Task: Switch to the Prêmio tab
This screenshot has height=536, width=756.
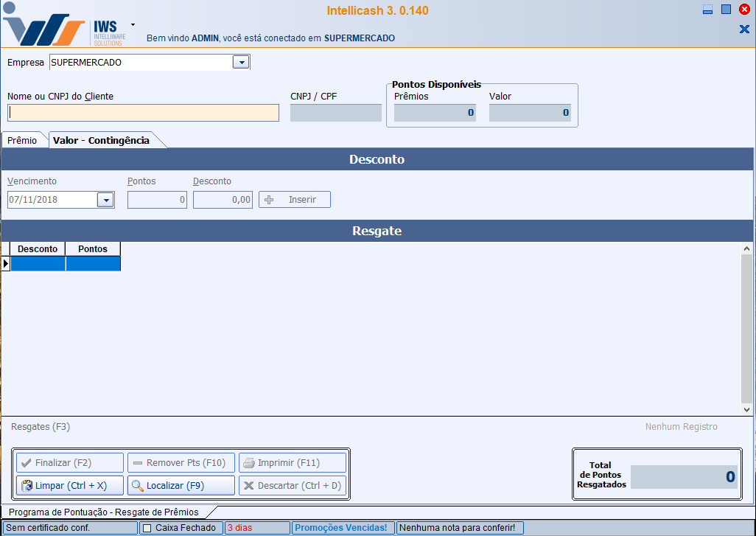Action: coord(22,140)
